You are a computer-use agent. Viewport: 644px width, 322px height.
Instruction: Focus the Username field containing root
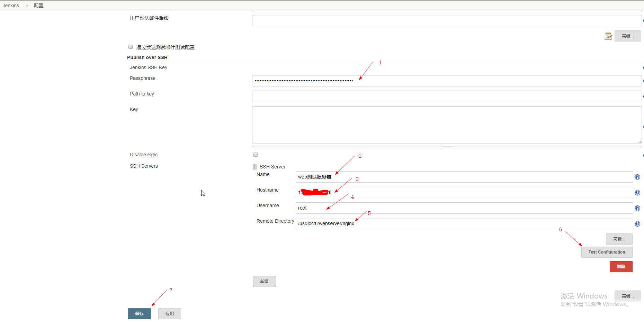464,208
